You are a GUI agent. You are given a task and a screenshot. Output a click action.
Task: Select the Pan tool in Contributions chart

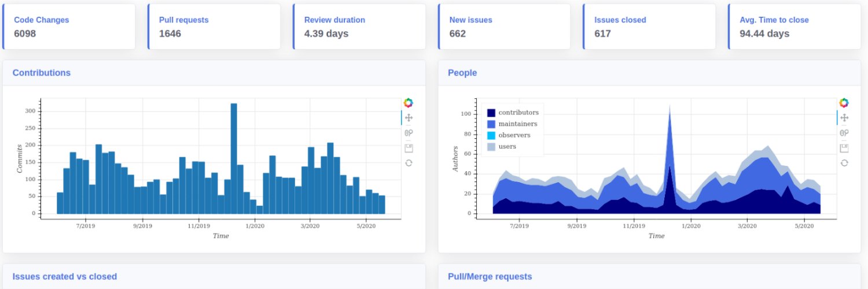point(409,118)
